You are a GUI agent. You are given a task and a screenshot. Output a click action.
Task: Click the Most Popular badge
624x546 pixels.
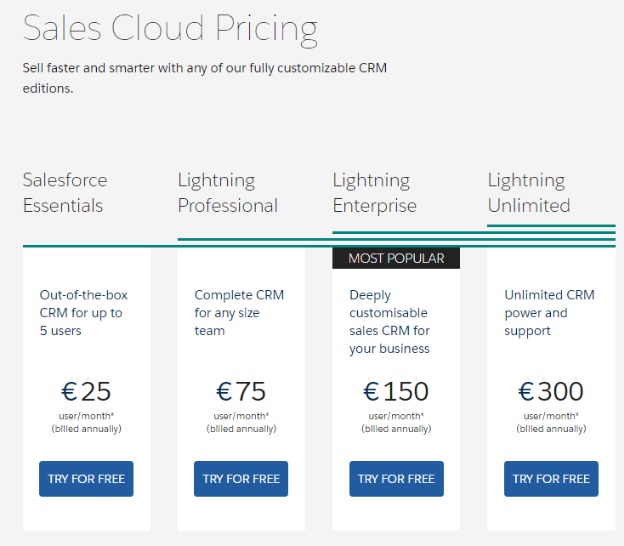pos(396,258)
